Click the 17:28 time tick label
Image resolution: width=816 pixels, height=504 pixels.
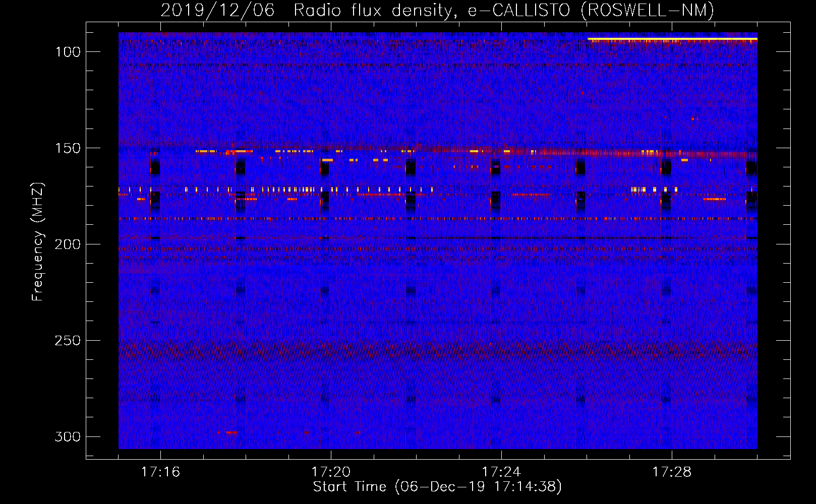coord(672,472)
